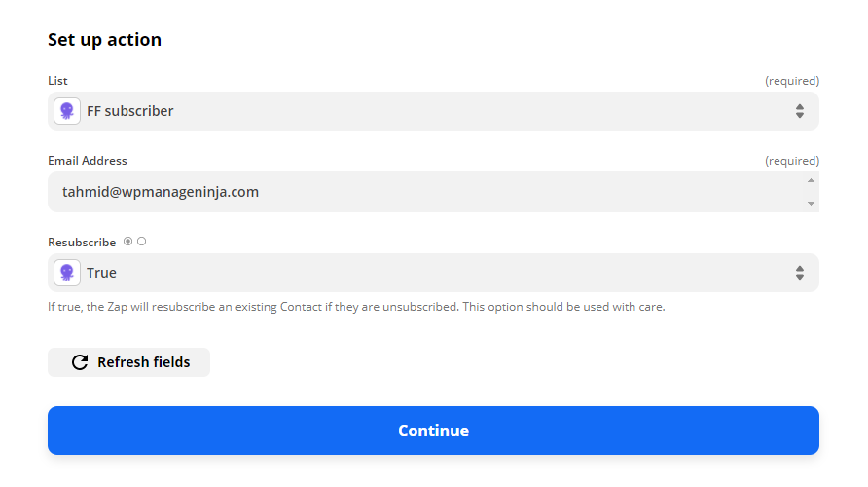Select the empty Resubscribe radio button
Image resolution: width=868 pixels, height=487 pixels.
coord(142,242)
